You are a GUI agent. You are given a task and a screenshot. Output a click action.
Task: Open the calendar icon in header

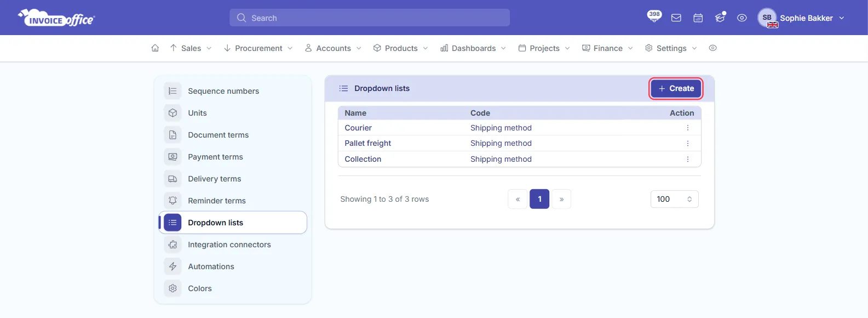point(698,18)
